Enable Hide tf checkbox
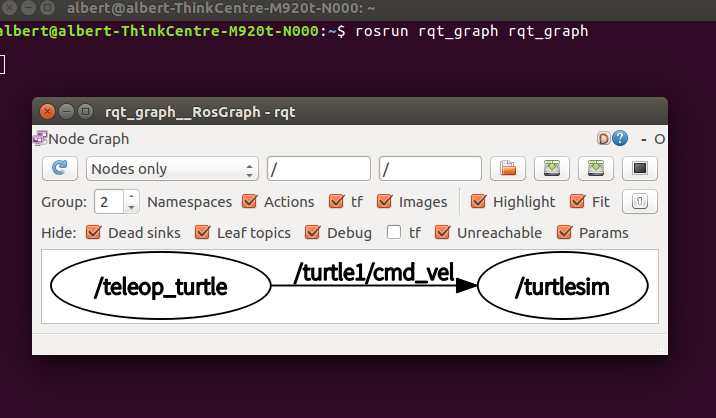The width and height of the screenshot is (716, 418). 394,232
